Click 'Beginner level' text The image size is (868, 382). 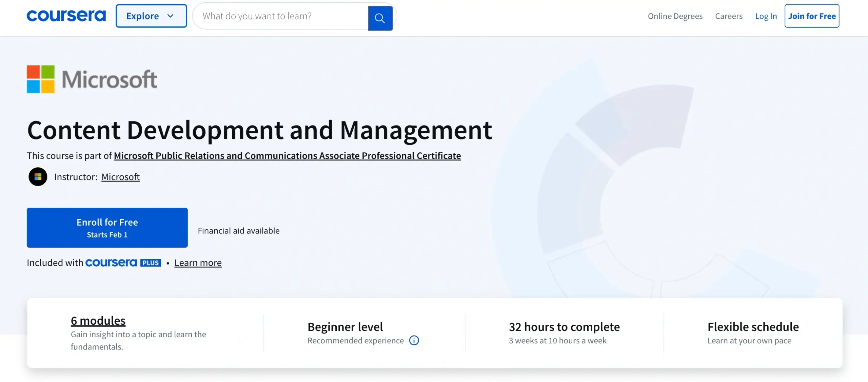coord(345,327)
